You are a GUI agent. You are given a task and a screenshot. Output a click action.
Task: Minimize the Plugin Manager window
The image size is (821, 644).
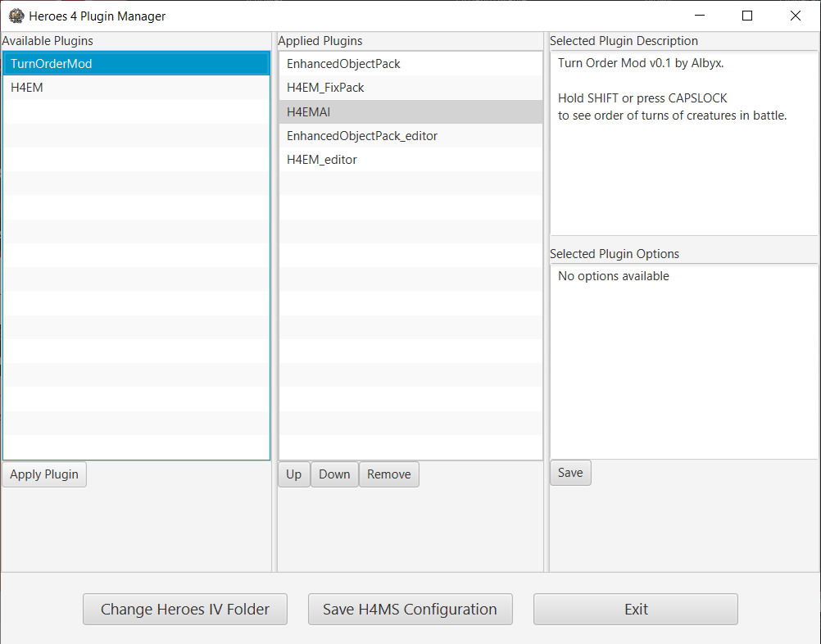[700, 16]
